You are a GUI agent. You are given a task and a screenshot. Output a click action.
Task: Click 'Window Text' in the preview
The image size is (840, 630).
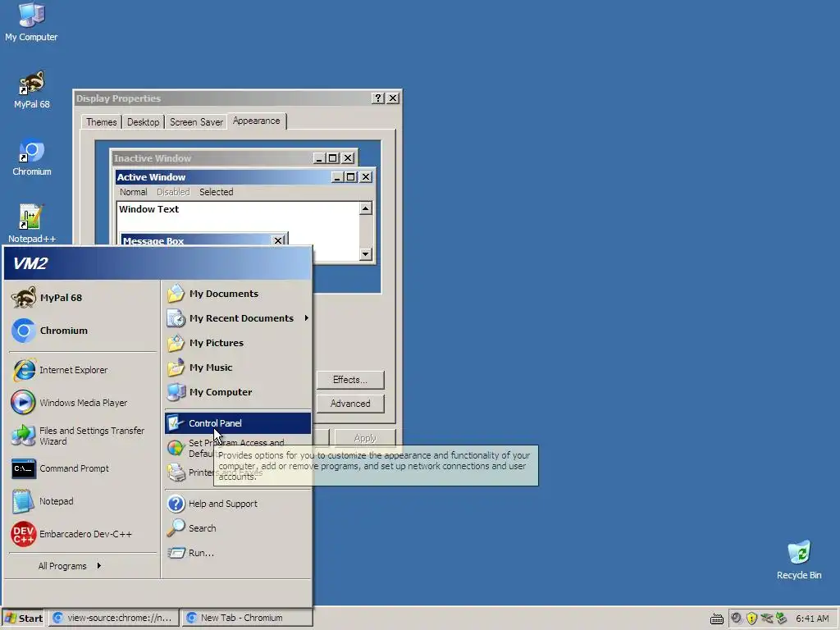pos(149,209)
